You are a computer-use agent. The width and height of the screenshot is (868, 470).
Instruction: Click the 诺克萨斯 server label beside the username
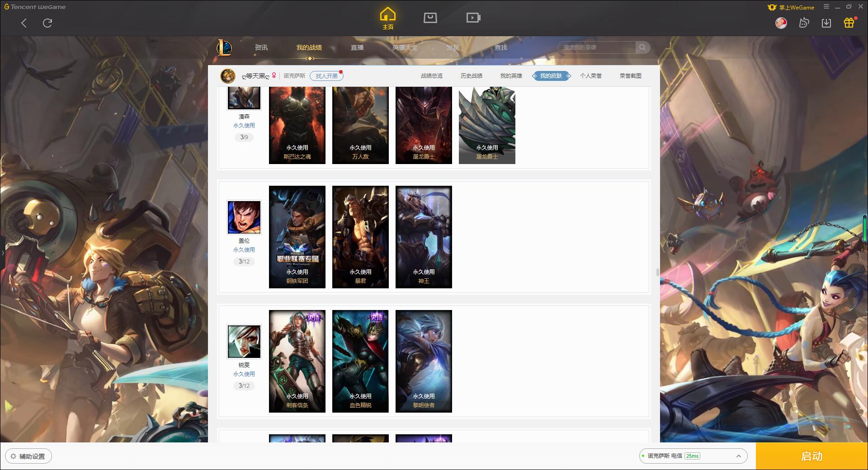pyautogui.click(x=294, y=76)
